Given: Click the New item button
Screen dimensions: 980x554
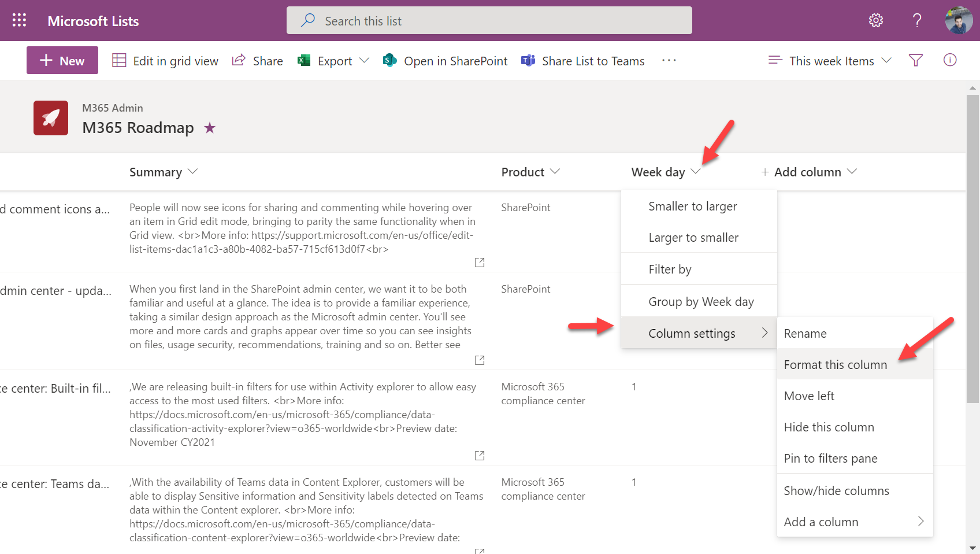Looking at the screenshot, I should [x=62, y=60].
